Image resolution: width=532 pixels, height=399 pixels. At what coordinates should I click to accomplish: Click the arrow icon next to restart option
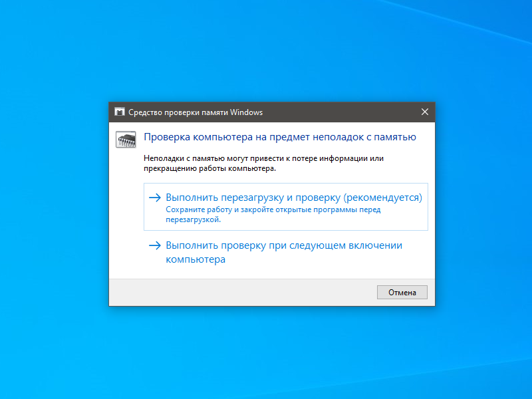155,198
